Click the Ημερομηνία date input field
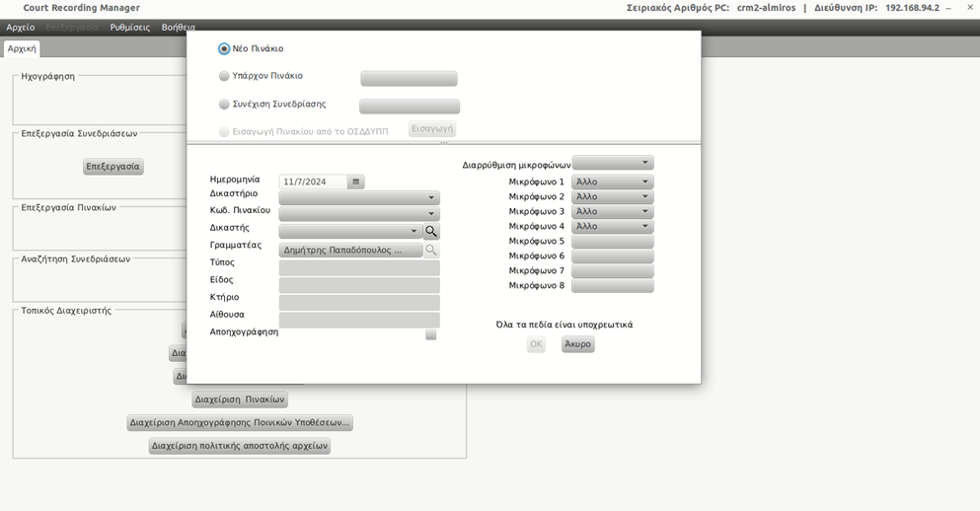 pos(314,182)
